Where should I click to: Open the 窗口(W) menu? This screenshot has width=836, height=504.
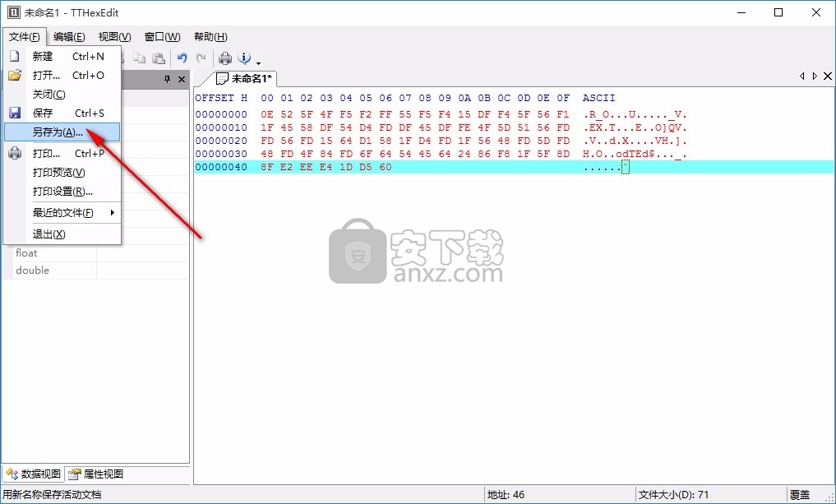pyautogui.click(x=163, y=37)
